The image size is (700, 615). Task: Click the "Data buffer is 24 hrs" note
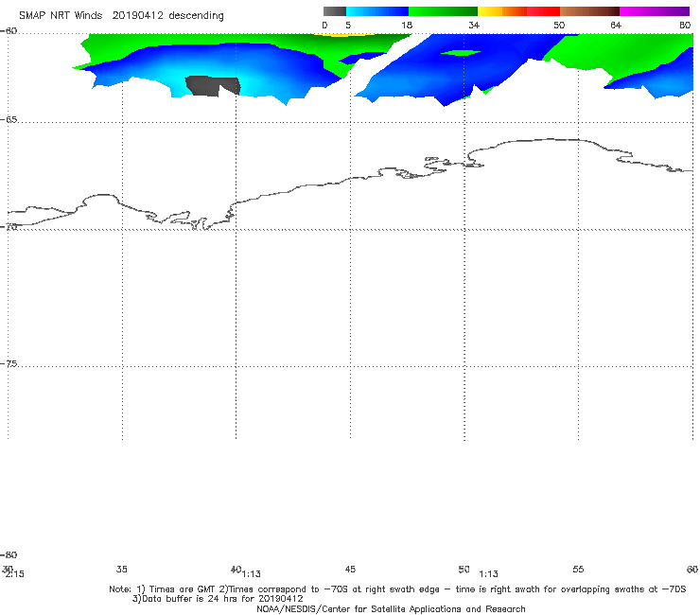[x=191, y=599]
